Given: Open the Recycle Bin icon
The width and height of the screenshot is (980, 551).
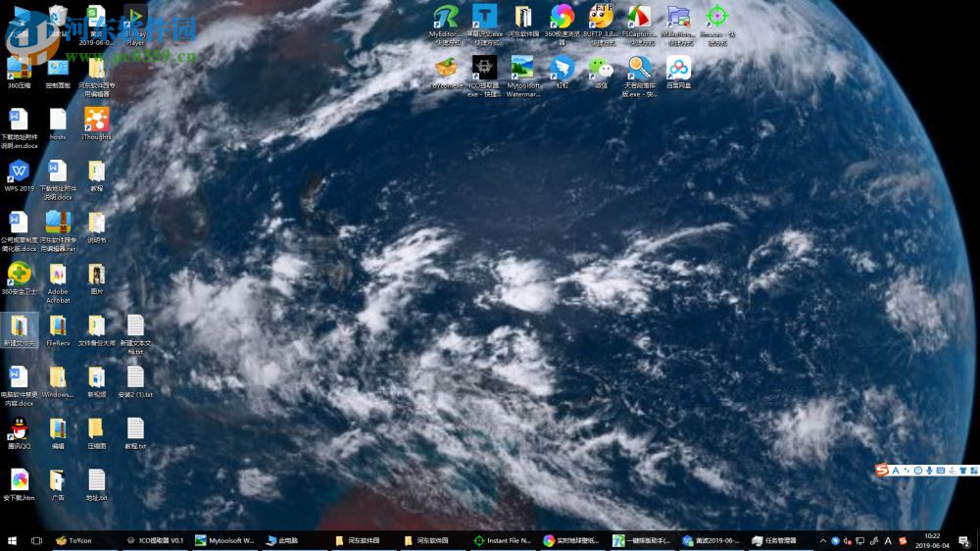Looking at the screenshot, I should pyautogui.click(x=58, y=22).
